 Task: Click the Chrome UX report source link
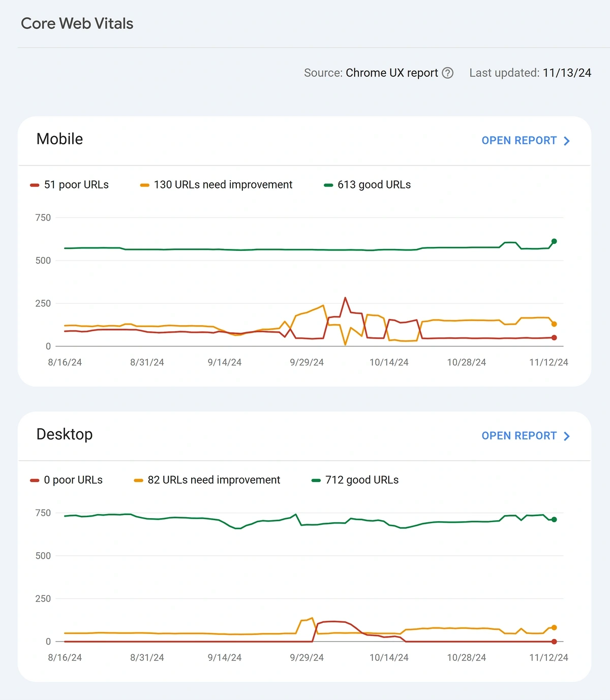(x=391, y=73)
